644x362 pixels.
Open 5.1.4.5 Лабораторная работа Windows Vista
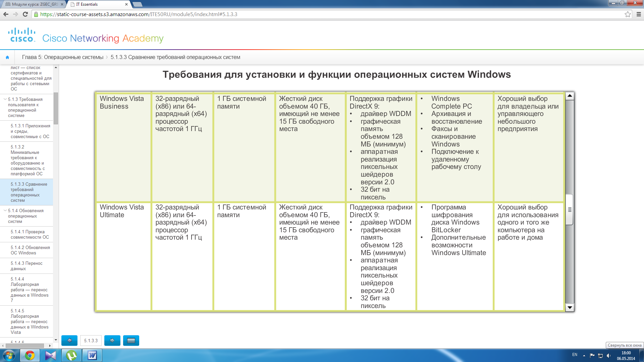click(30, 321)
